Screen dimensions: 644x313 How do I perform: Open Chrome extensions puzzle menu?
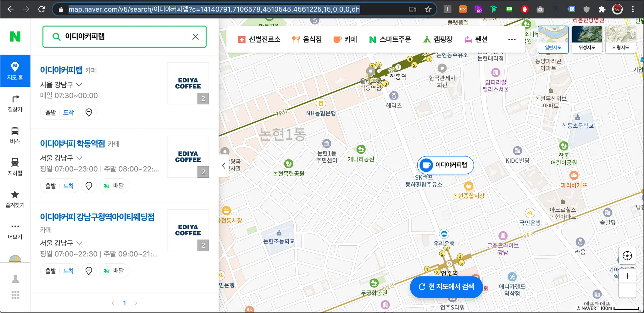pos(602,9)
